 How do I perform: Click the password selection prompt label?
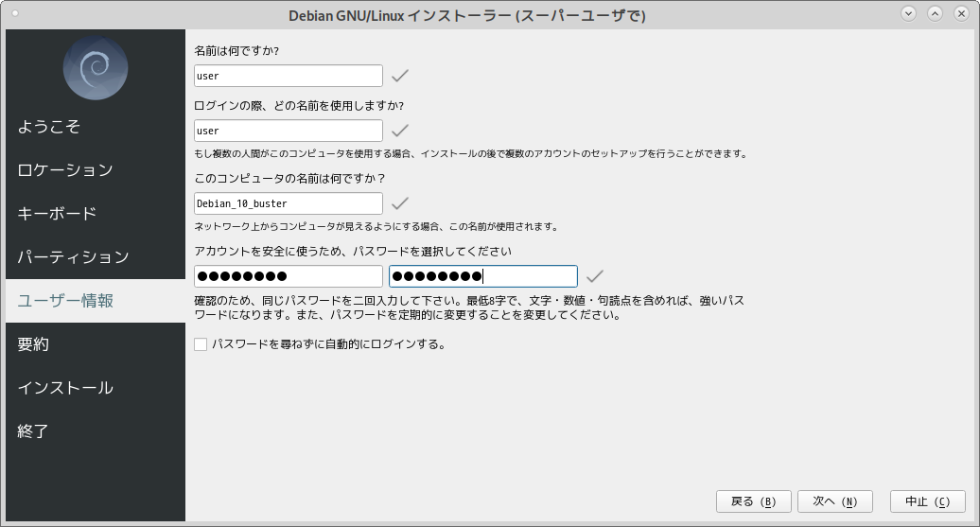click(x=353, y=252)
